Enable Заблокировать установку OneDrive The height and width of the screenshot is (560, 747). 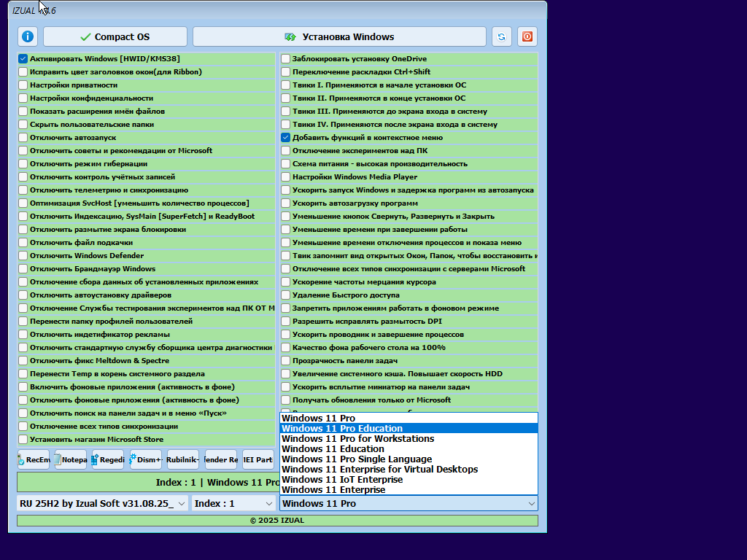[285, 58]
